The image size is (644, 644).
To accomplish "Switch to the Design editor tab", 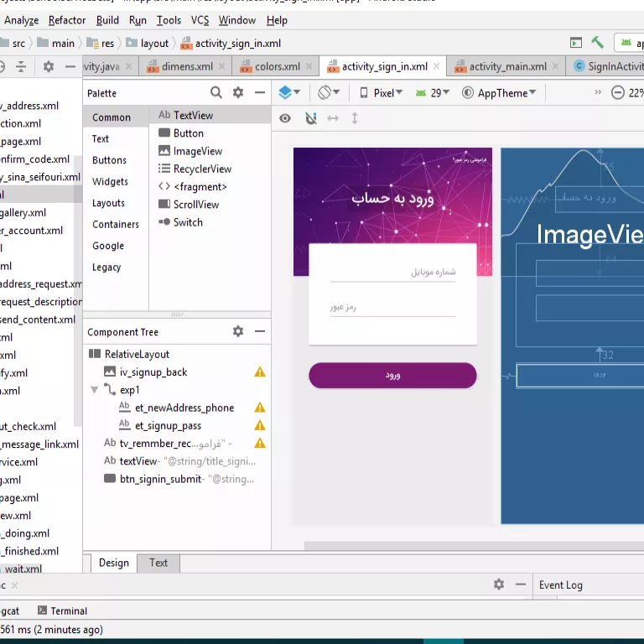I will (114, 563).
